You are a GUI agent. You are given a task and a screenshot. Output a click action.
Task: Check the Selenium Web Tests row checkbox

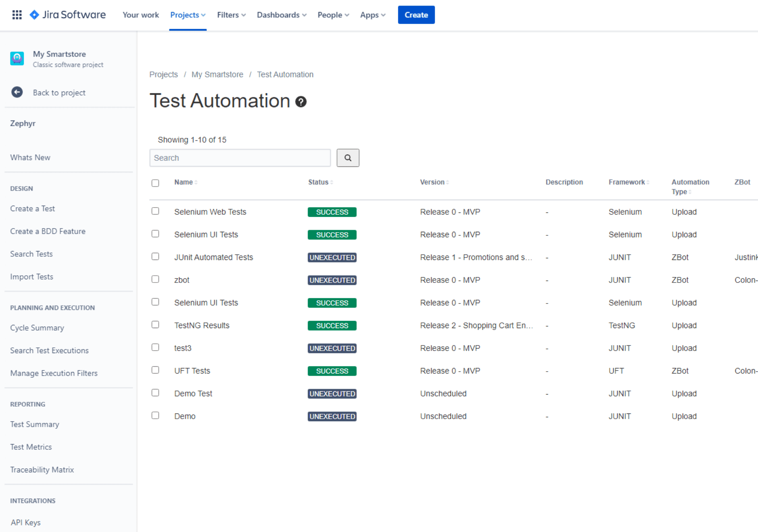155,211
